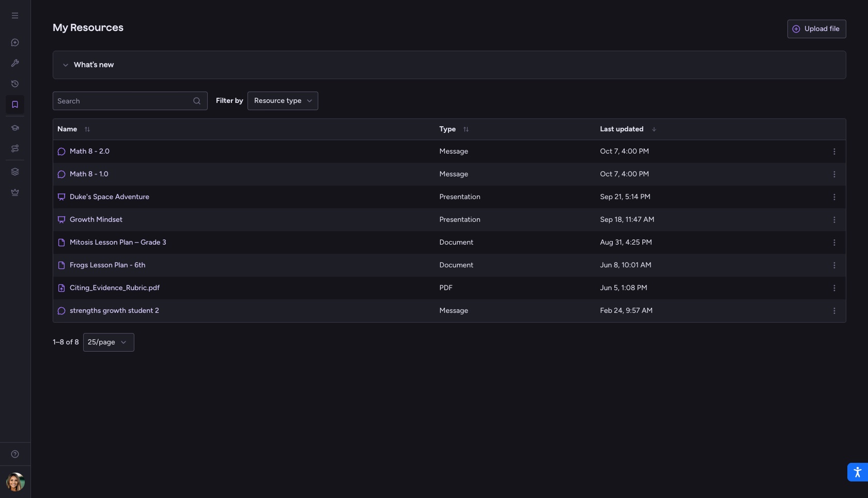Viewport: 868px width, 498px height.
Task: Click the search magnifier icon
Action: [x=197, y=101]
